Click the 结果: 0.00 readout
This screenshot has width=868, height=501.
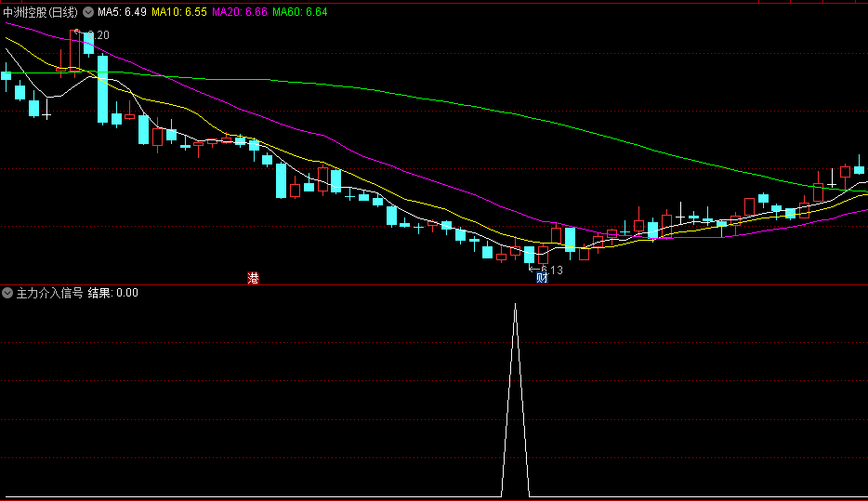pos(113,293)
